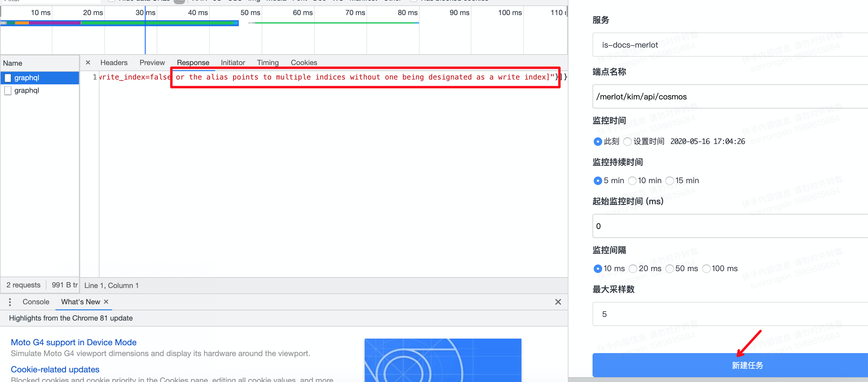View the Timing tab
The height and width of the screenshot is (382, 868).
[x=268, y=63]
